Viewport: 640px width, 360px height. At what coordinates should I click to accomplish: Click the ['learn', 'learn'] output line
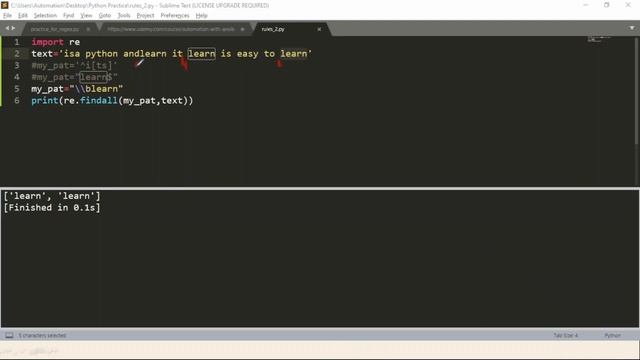click(52, 196)
